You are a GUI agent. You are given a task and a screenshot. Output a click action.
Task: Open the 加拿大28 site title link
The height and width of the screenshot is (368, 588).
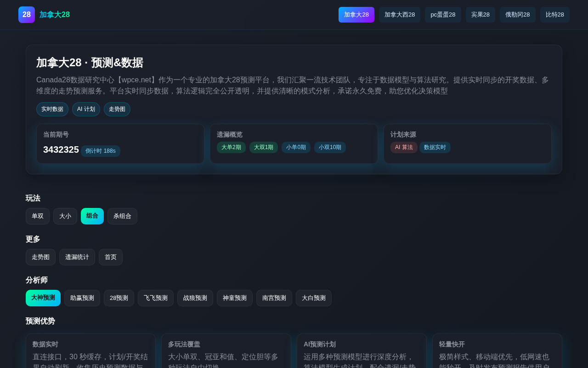[55, 15]
